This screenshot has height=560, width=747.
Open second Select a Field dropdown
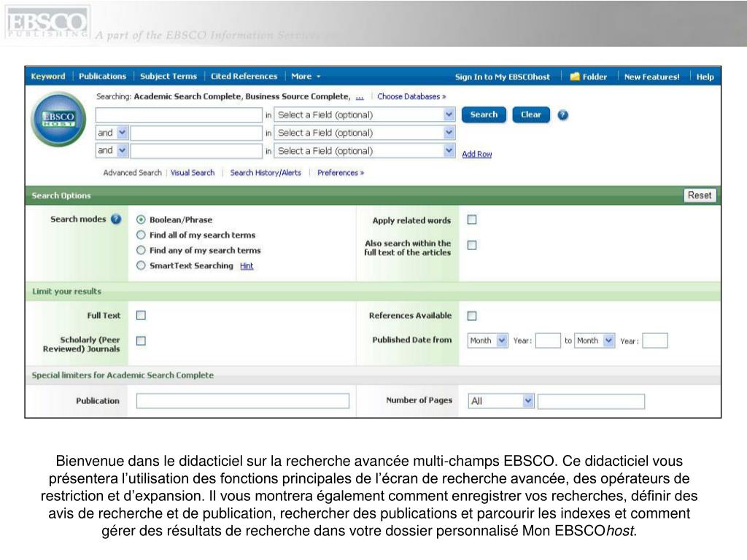click(x=365, y=133)
